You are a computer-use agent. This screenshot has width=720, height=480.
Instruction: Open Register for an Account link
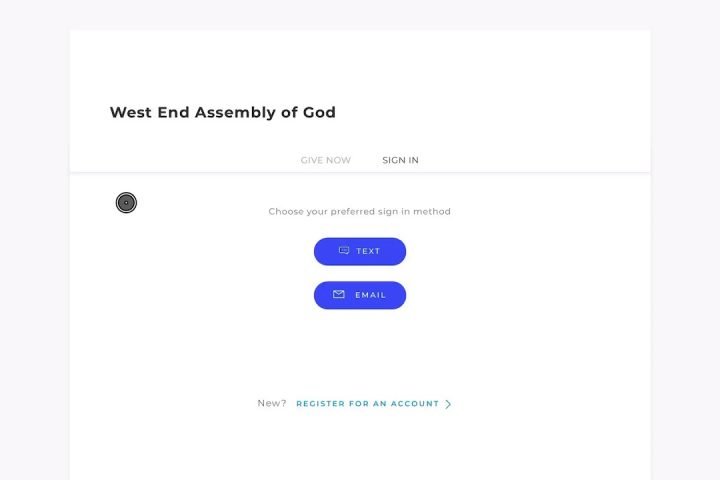click(x=367, y=404)
